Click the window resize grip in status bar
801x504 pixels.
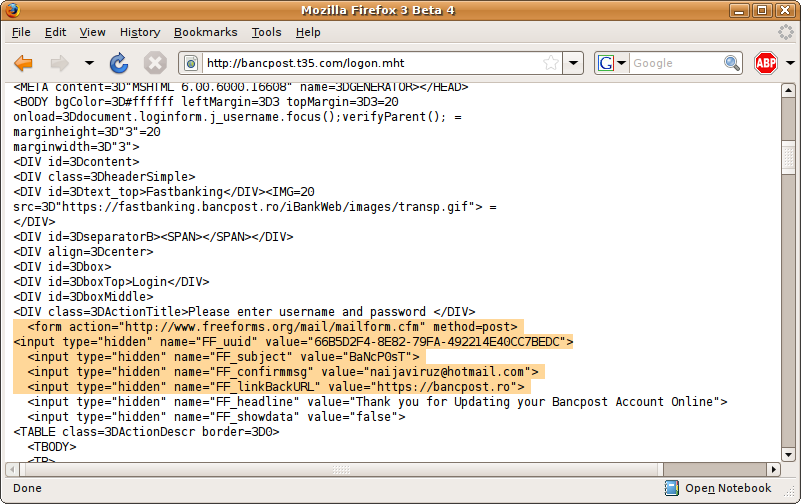[x=789, y=491]
